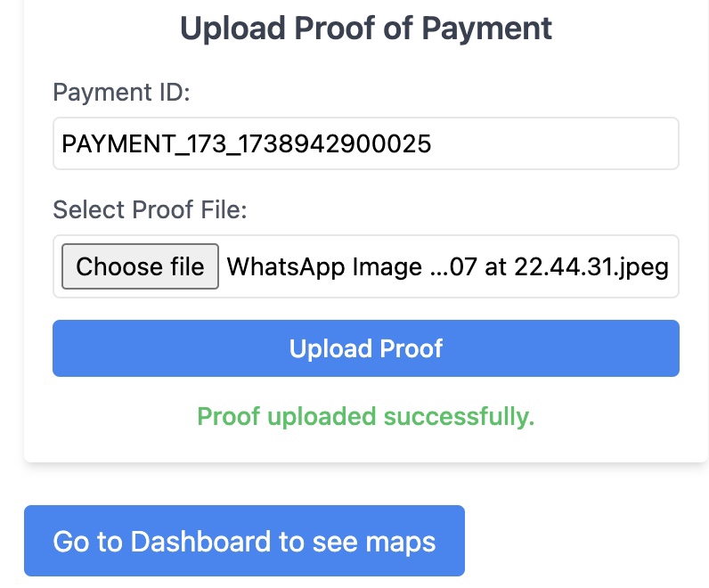The width and height of the screenshot is (709, 588).
Task: Click the 'Upload Proof of Payment' heading
Action: click(x=366, y=29)
